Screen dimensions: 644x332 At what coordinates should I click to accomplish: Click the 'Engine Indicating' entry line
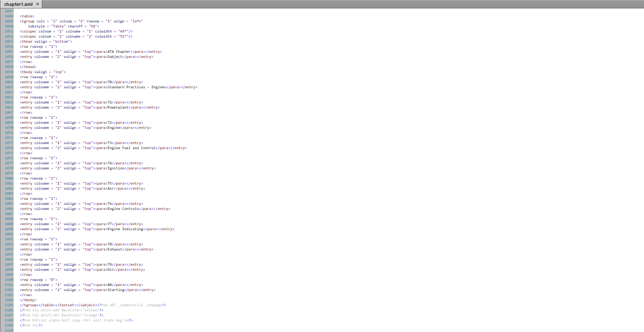point(97,229)
